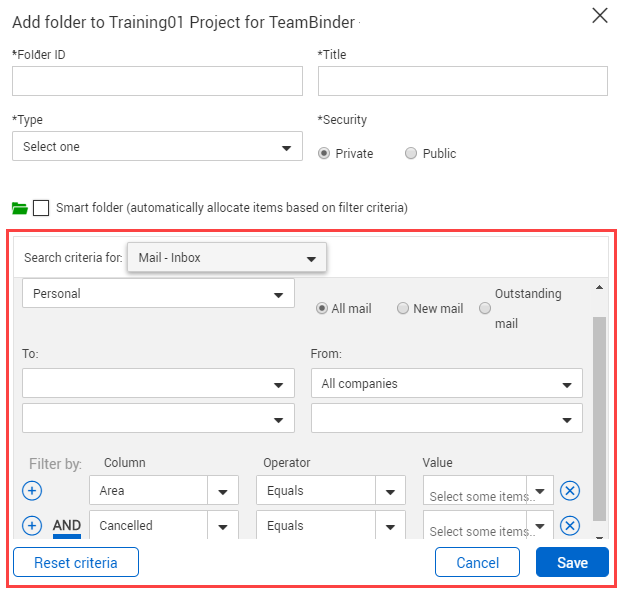Click the Cancel button
Image resolution: width=624 pixels, height=598 pixels.
[477, 562]
